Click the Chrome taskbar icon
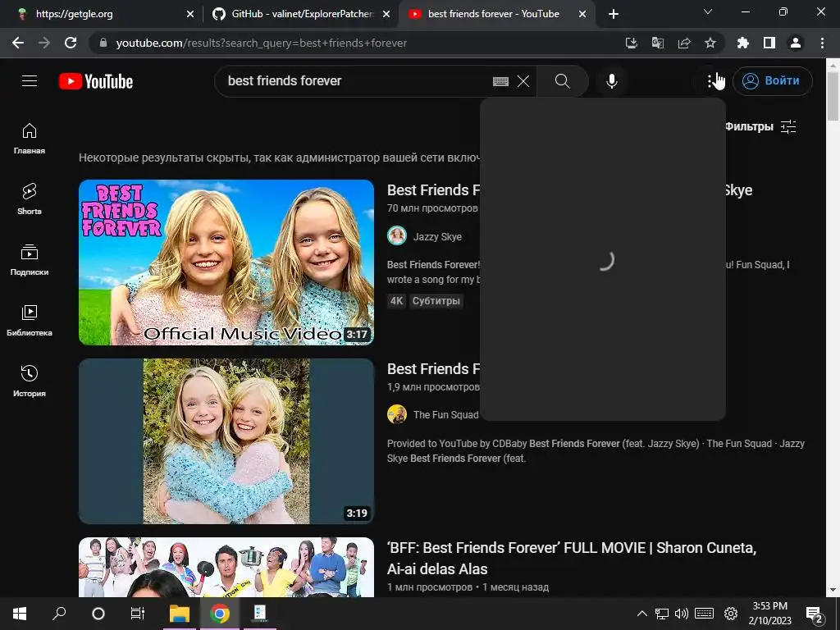Viewport: 840px width, 630px height. pyautogui.click(x=220, y=614)
